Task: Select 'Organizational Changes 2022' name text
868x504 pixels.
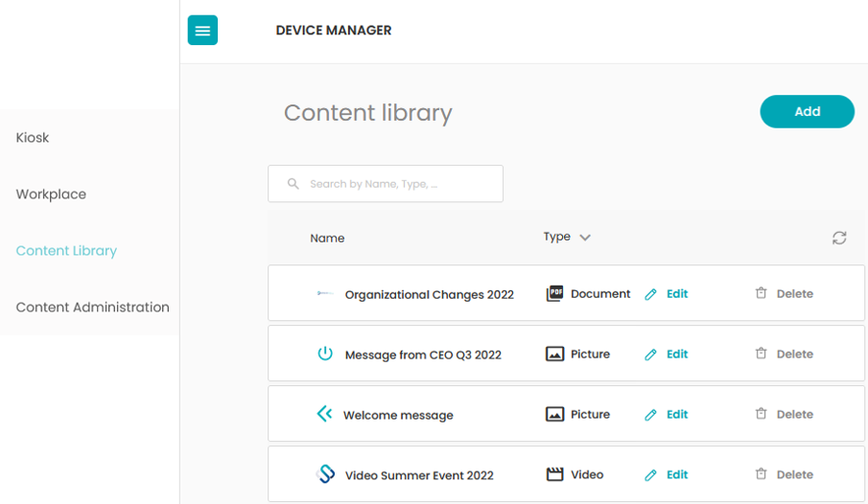Action: pyautogui.click(x=429, y=294)
